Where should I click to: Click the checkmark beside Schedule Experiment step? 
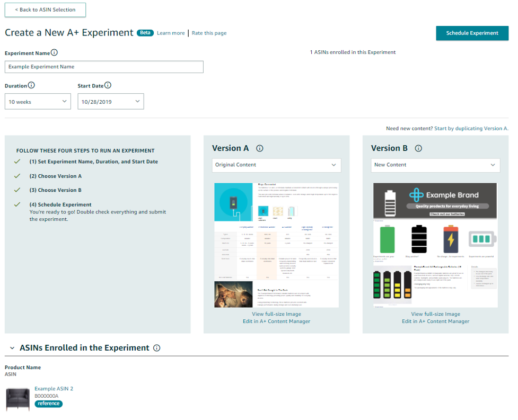17,204
